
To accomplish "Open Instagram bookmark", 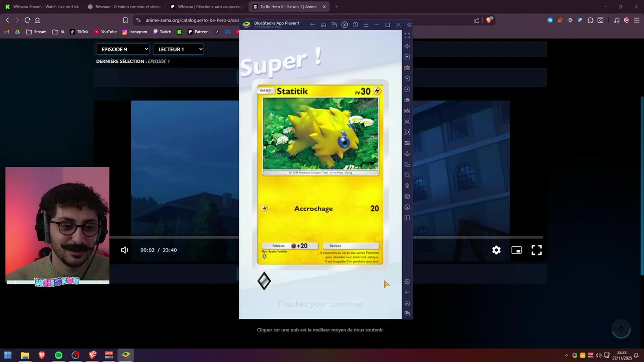I will tap(134, 32).
